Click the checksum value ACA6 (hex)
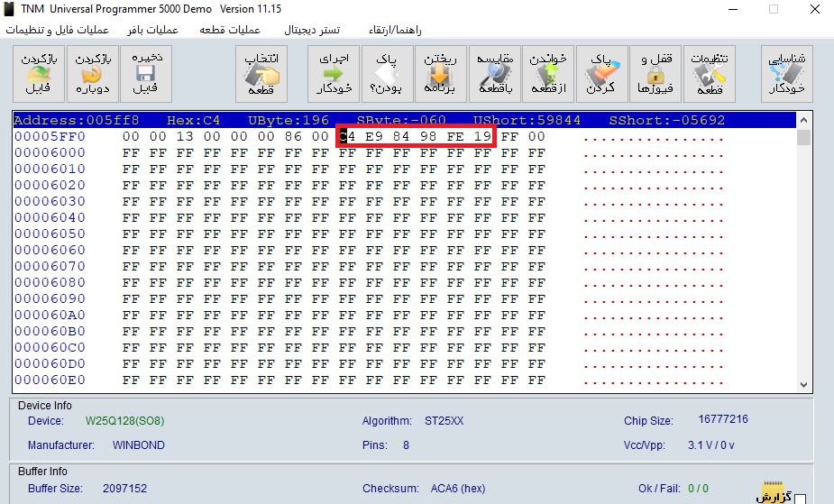The image size is (834, 504). [x=458, y=488]
